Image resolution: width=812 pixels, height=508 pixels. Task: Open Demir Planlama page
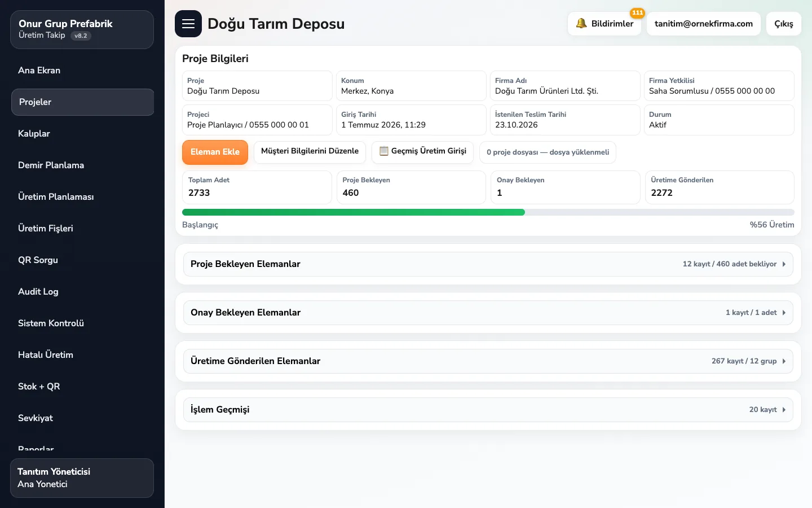82,165
